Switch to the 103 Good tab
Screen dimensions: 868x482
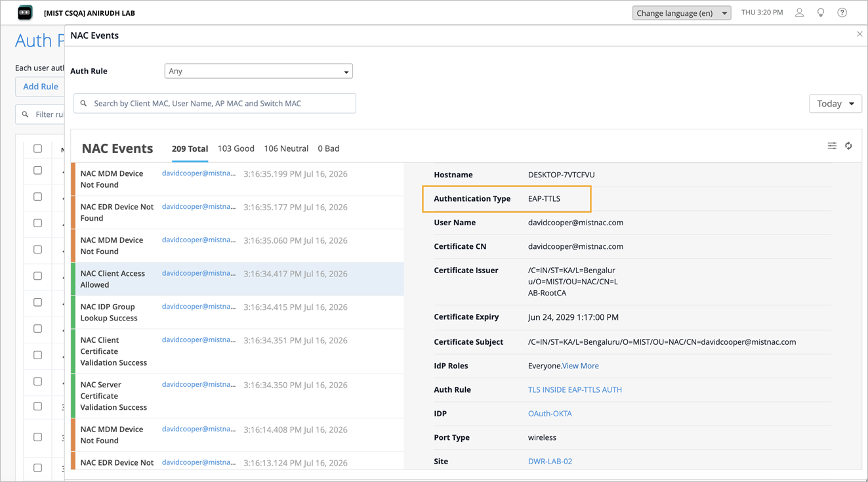click(236, 148)
